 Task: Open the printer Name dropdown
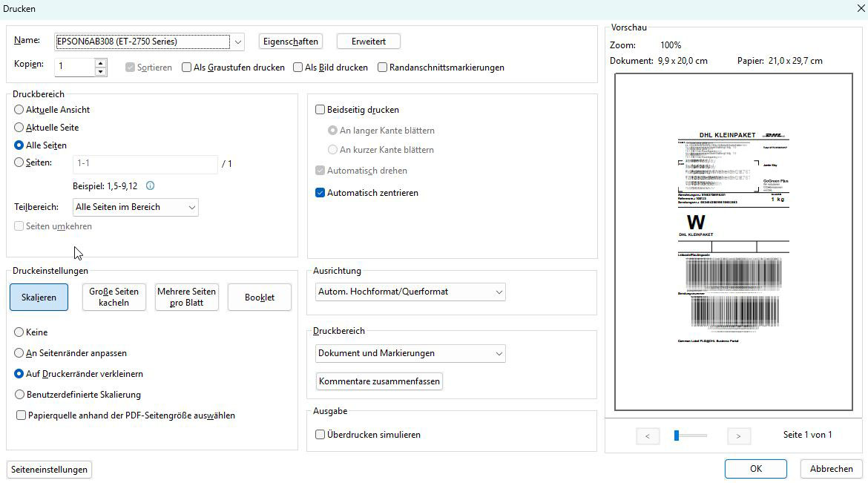[237, 42]
